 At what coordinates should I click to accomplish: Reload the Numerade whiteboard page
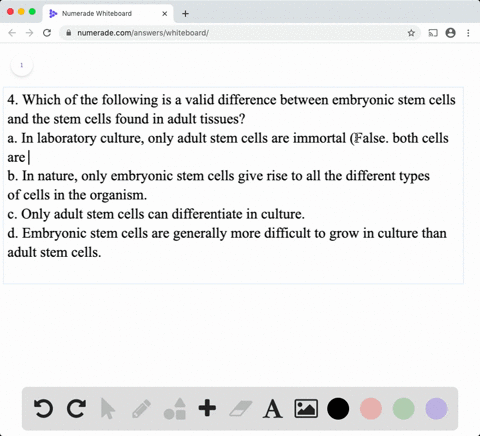point(47,33)
